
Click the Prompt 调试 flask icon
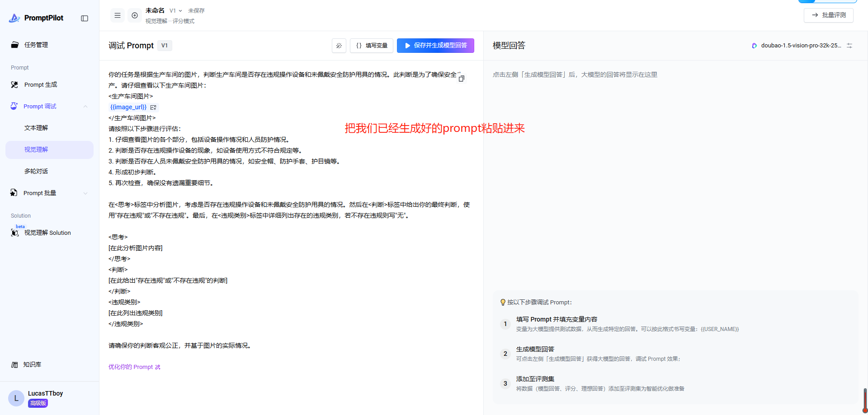[x=14, y=106]
